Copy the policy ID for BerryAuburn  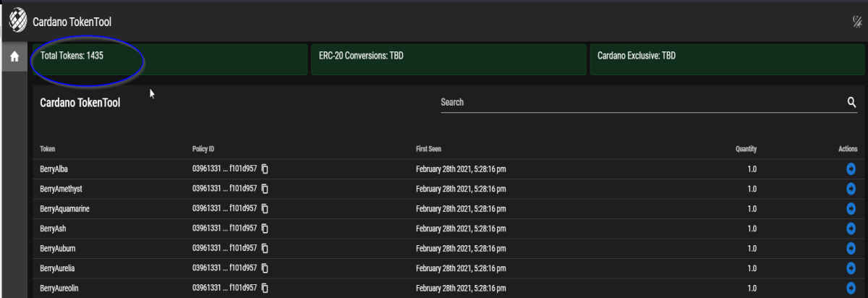point(265,248)
